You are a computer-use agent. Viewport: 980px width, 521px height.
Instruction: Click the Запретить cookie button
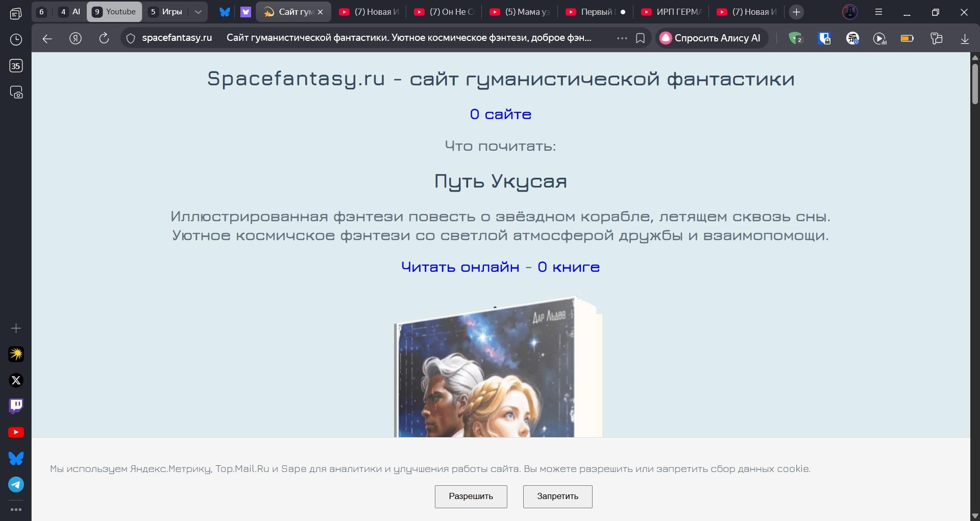pyautogui.click(x=557, y=496)
